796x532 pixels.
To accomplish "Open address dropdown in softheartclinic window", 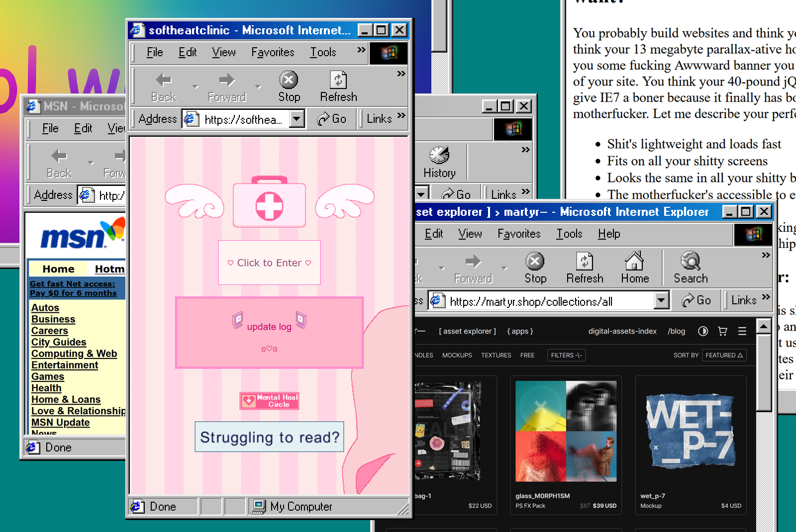I will tap(297, 119).
